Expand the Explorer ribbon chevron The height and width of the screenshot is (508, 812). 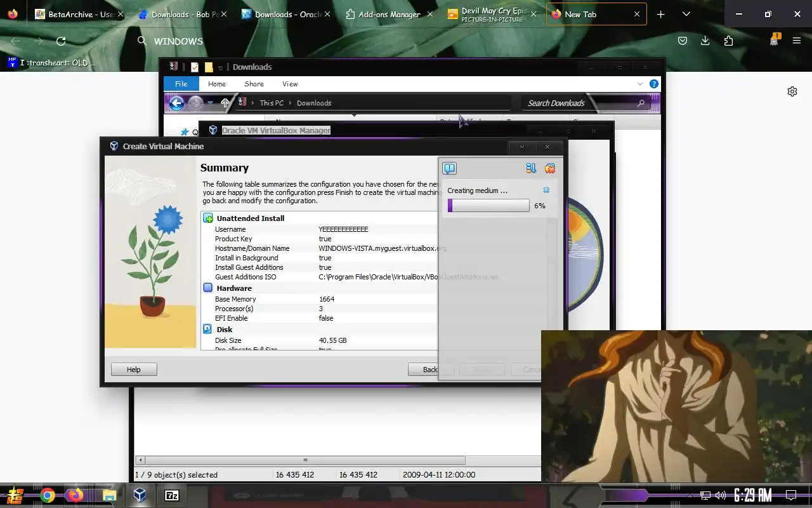[640, 84]
